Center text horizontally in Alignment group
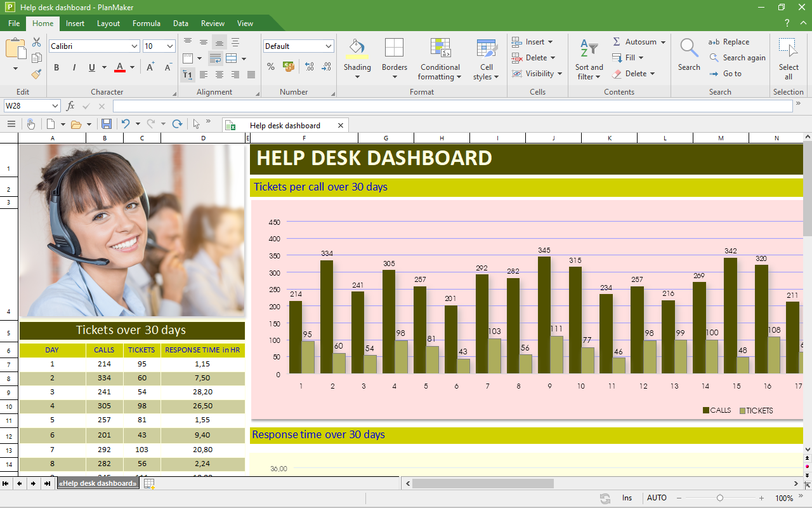This screenshot has width=812, height=508. tap(219, 75)
